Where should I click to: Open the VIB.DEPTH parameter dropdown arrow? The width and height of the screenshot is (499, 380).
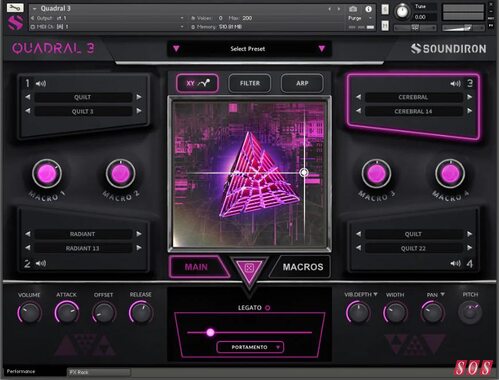click(376, 294)
